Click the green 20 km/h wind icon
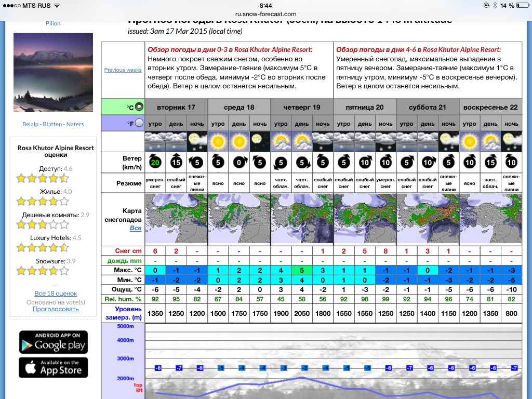 [155, 163]
